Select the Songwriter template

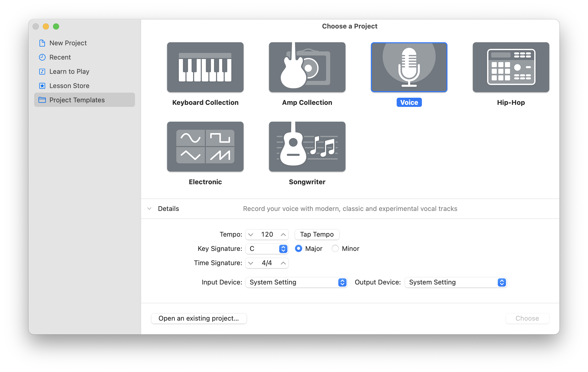pos(307,147)
